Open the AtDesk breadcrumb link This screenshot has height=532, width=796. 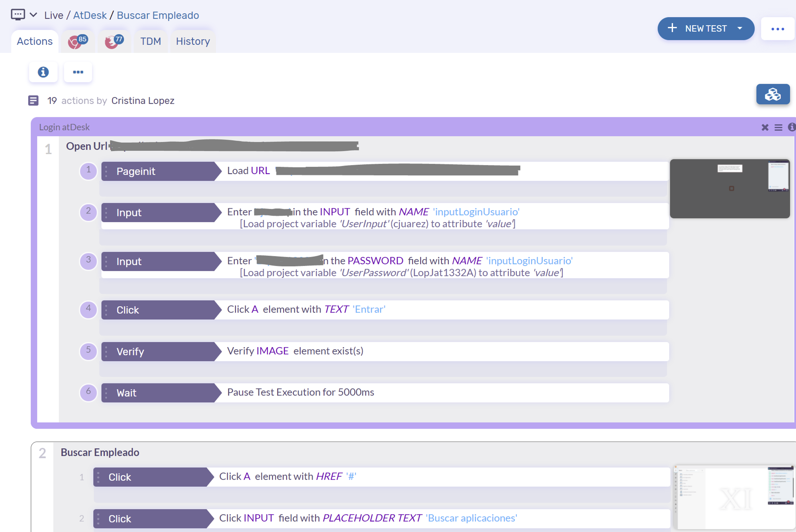(x=90, y=15)
